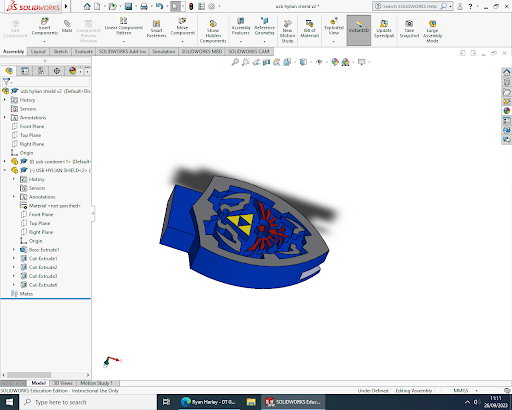Expand the top-level Annotations node
The image size is (512, 410).
[5, 118]
